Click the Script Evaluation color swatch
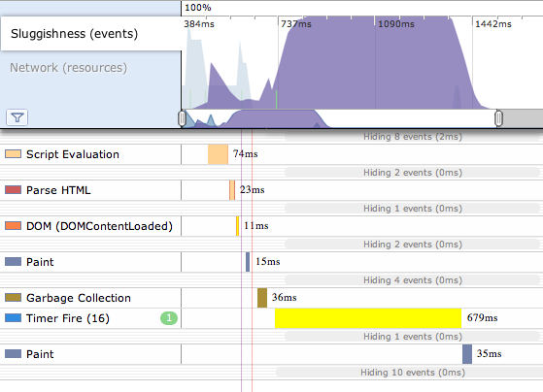543x392 pixels. pos(14,154)
